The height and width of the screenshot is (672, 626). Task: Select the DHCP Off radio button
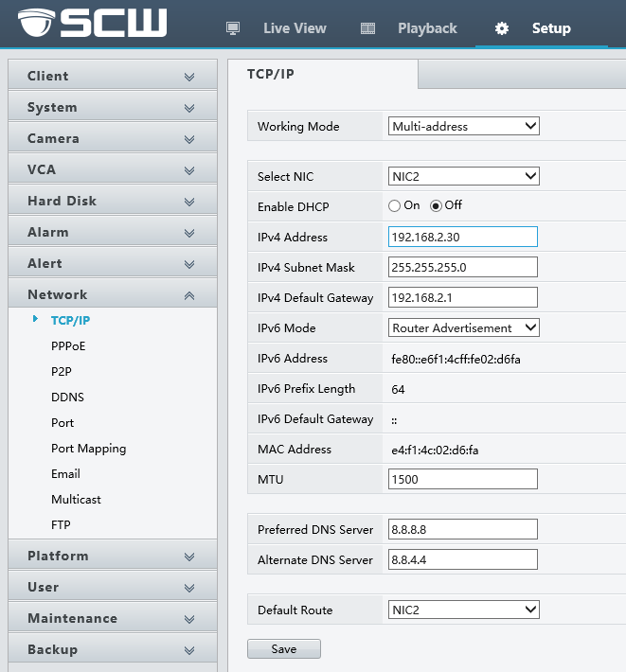pyautogui.click(x=437, y=205)
